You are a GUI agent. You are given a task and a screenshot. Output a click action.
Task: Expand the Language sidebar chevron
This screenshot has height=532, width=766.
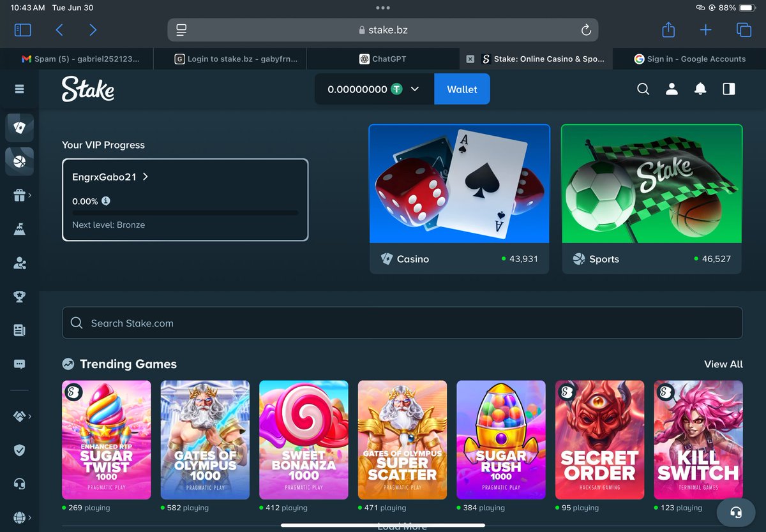(x=30, y=517)
